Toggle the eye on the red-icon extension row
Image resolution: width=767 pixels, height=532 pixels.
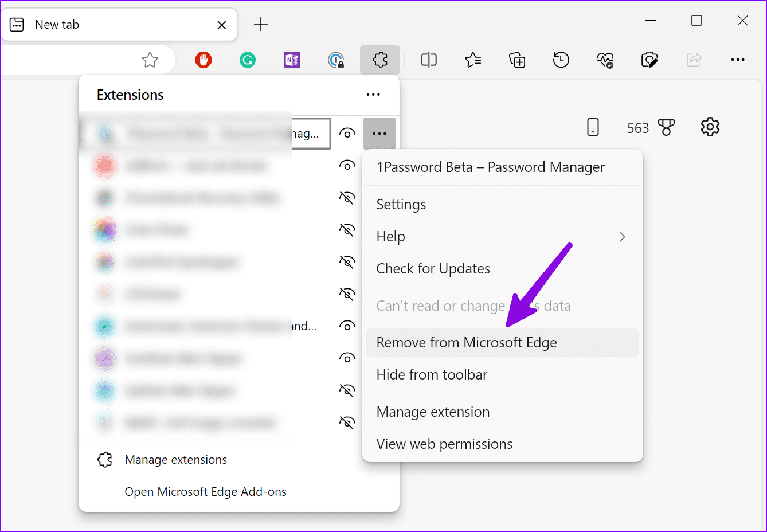(x=347, y=165)
